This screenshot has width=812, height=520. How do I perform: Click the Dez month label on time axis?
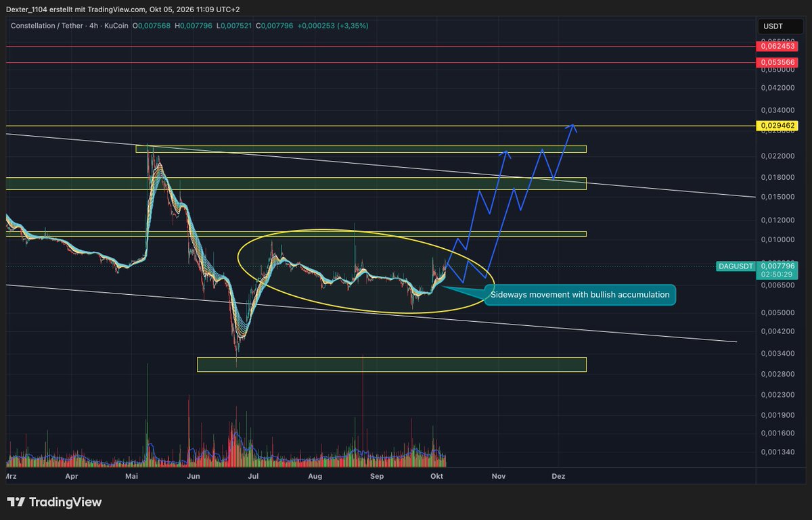point(558,476)
